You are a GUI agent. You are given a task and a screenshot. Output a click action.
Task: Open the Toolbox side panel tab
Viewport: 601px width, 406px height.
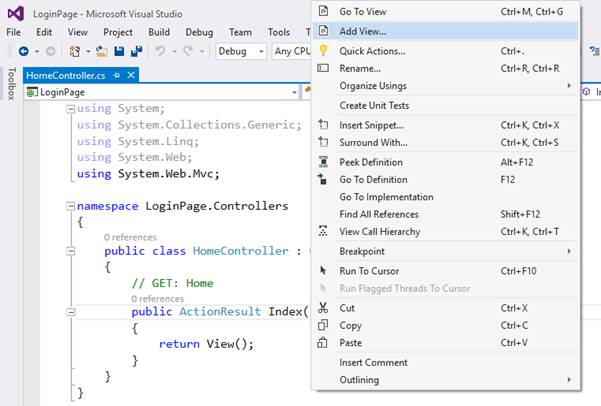pos(11,84)
